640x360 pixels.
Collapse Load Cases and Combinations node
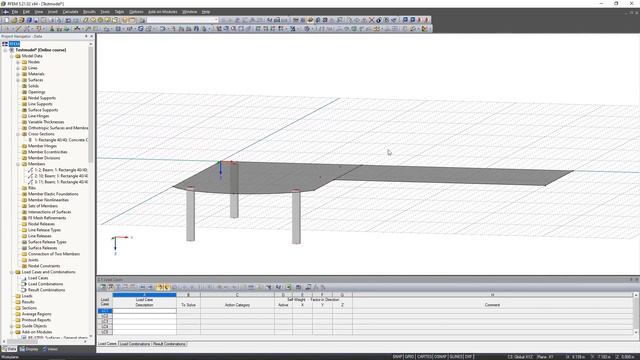tap(11, 272)
